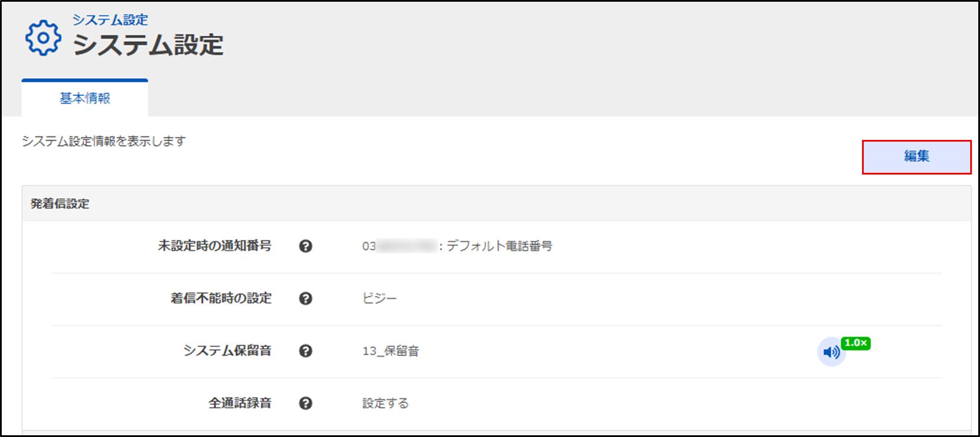Click the 編集 edit button
The image size is (980, 437).
point(916,157)
